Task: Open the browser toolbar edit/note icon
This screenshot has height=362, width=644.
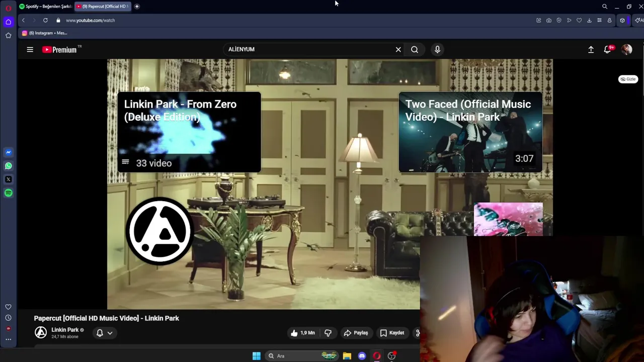Action: (x=538, y=20)
